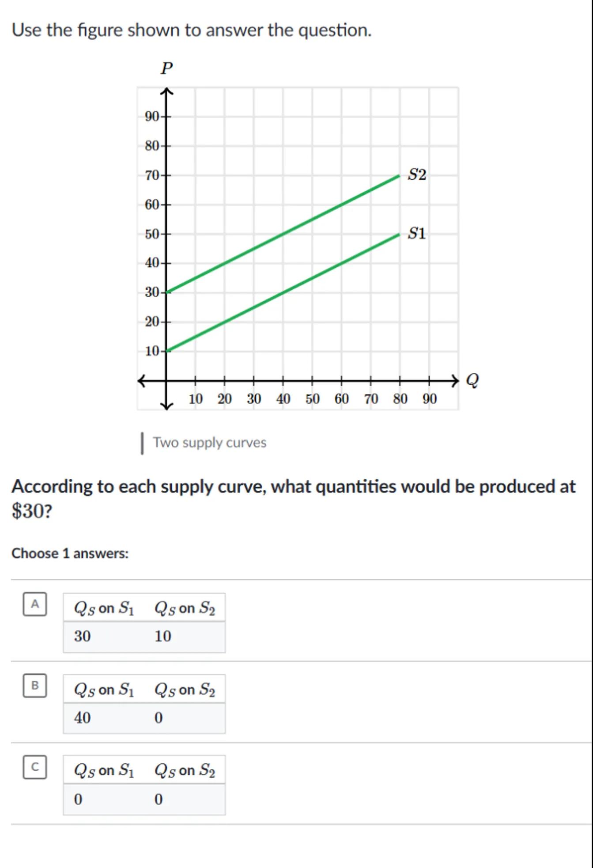Image resolution: width=593 pixels, height=868 pixels.
Task: Click the 90 tick on the price axis
Action: (x=152, y=117)
